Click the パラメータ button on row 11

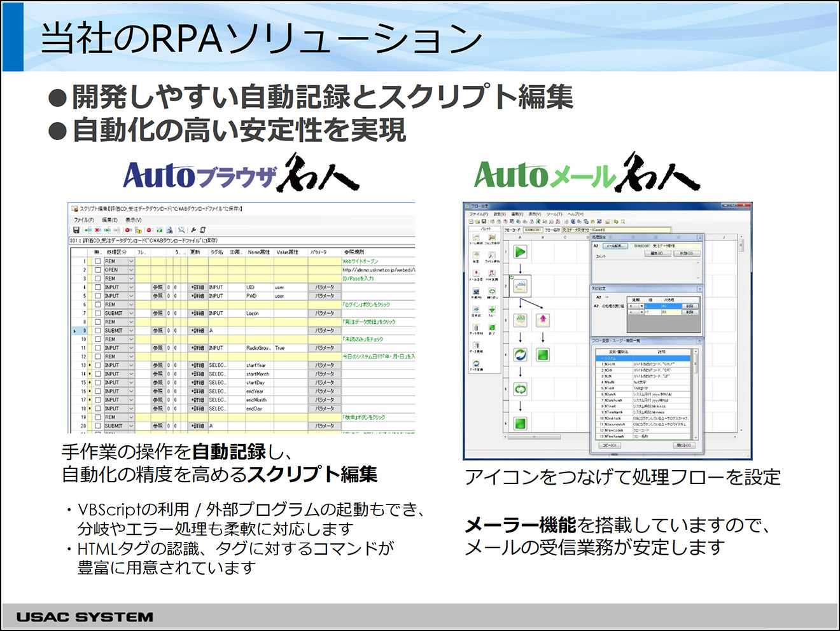pos(324,348)
